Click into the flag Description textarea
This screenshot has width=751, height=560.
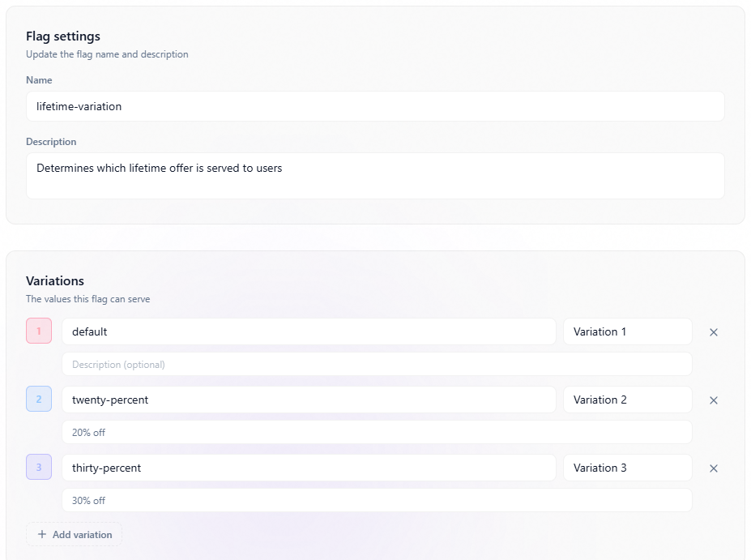click(x=375, y=175)
